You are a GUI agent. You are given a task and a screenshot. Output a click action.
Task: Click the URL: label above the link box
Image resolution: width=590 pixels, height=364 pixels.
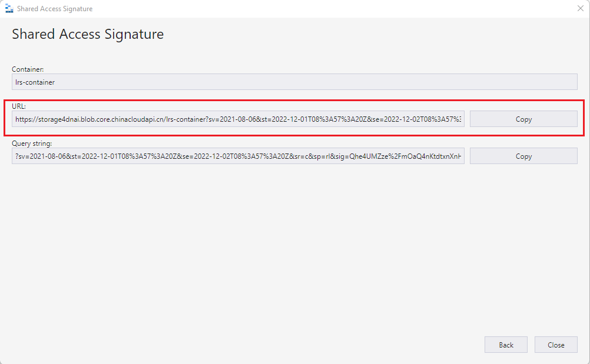tap(19, 106)
